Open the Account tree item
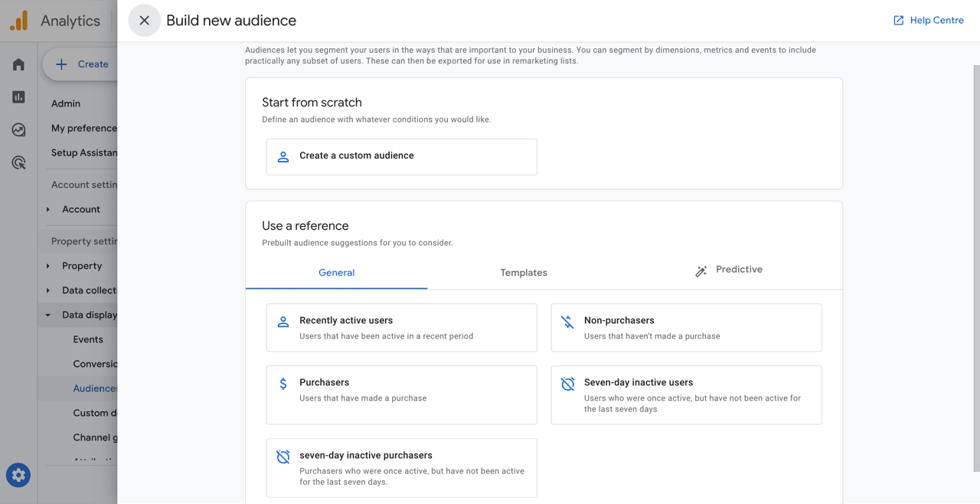The height and width of the screenshot is (504, 980). pyautogui.click(x=81, y=209)
